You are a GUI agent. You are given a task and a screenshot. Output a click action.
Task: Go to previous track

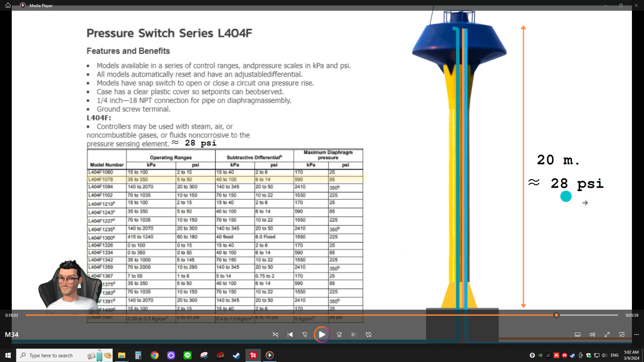point(290,335)
